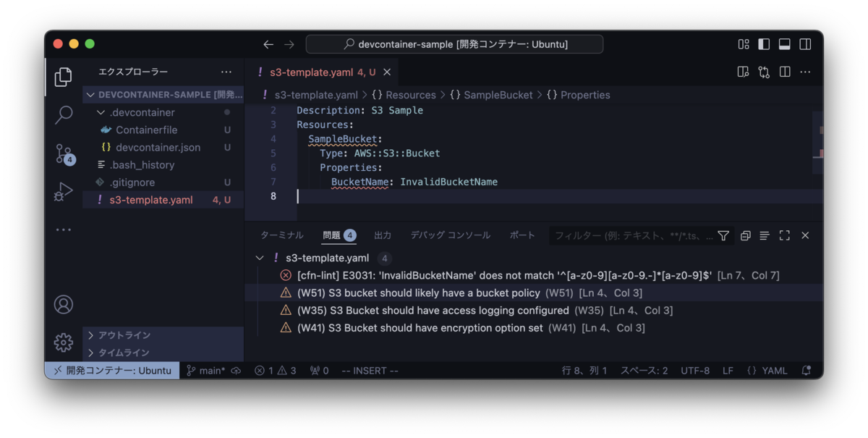This screenshot has height=438, width=868.
Task: Open the Manage settings gear
Action: coord(63,342)
